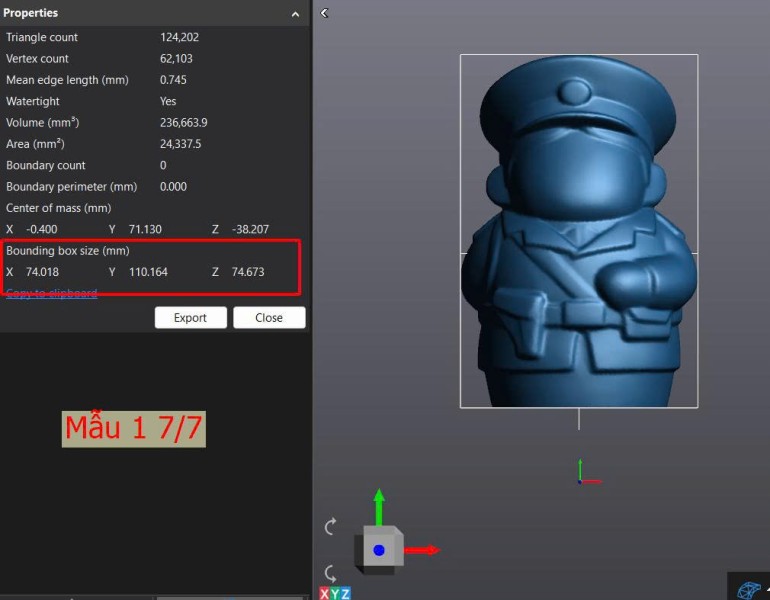Click the Close button

[269, 318]
